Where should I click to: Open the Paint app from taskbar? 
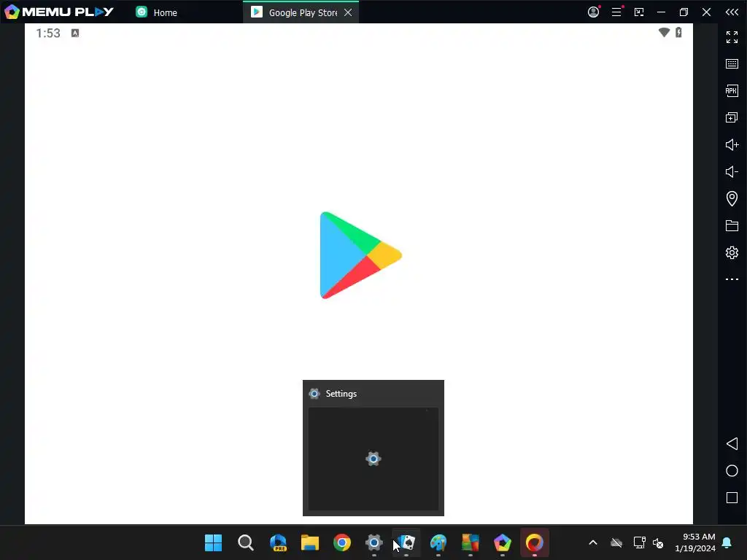pos(438,542)
